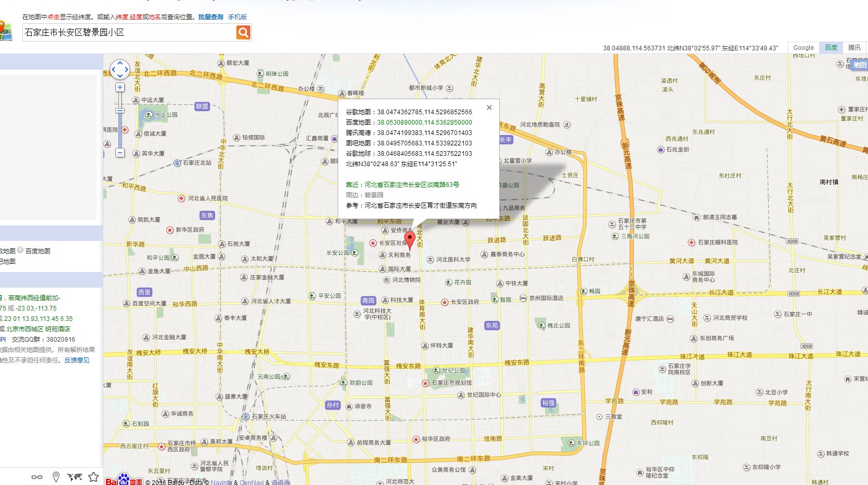868x485 pixels.
Task: Click the red location marker pin
Action: [x=410, y=240]
